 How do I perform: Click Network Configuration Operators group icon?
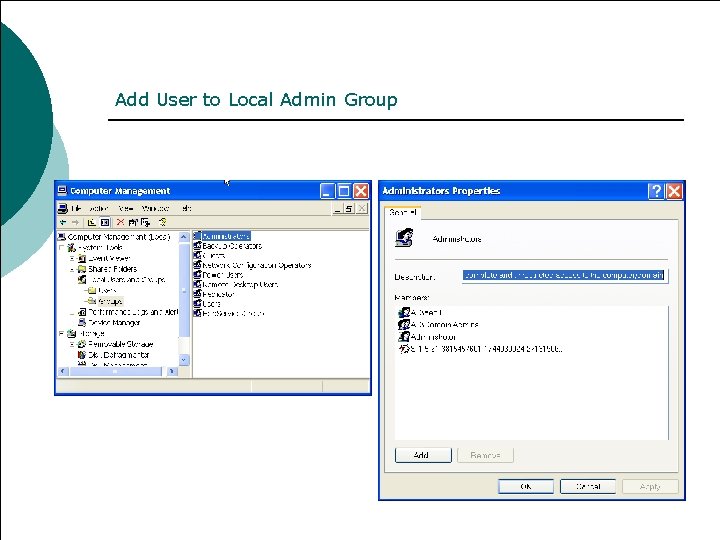coord(197,265)
